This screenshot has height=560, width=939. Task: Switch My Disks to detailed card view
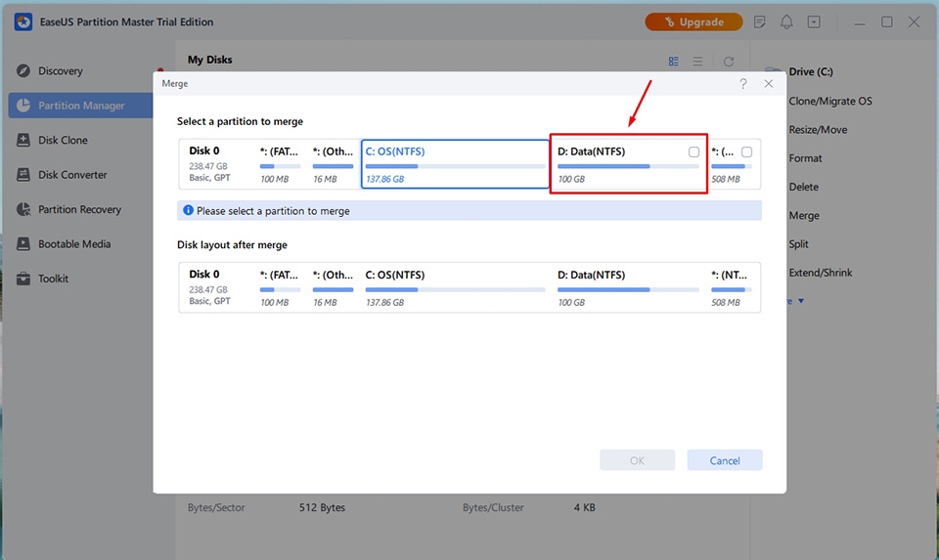coord(674,62)
